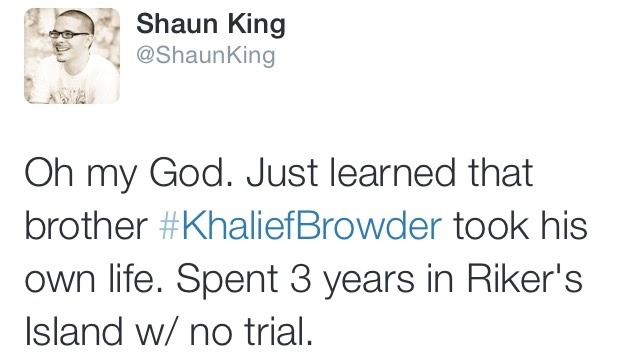Select the tweet text starting Oh my God

coord(306,252)
